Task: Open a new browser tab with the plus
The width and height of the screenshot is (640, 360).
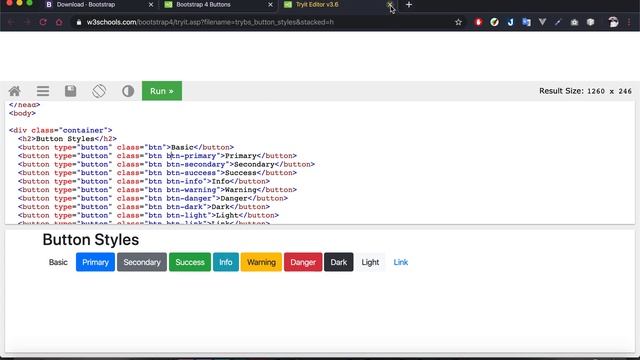Action: [x=409, y=4]
